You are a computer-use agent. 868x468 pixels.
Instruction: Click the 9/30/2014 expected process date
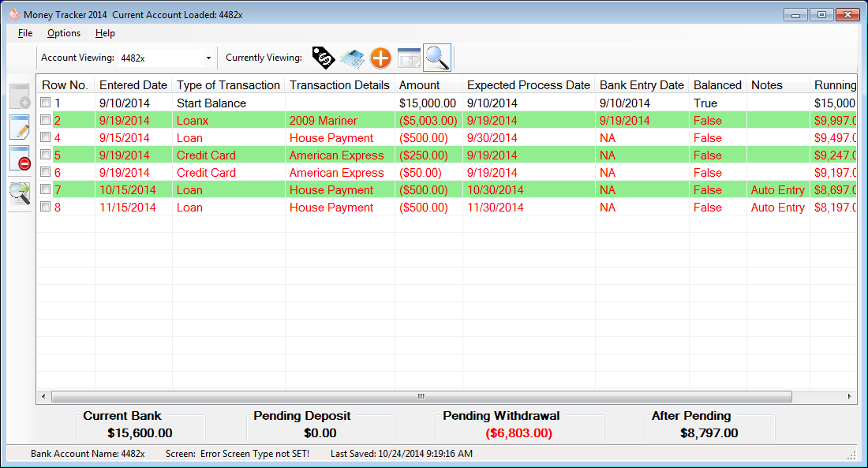529,138
